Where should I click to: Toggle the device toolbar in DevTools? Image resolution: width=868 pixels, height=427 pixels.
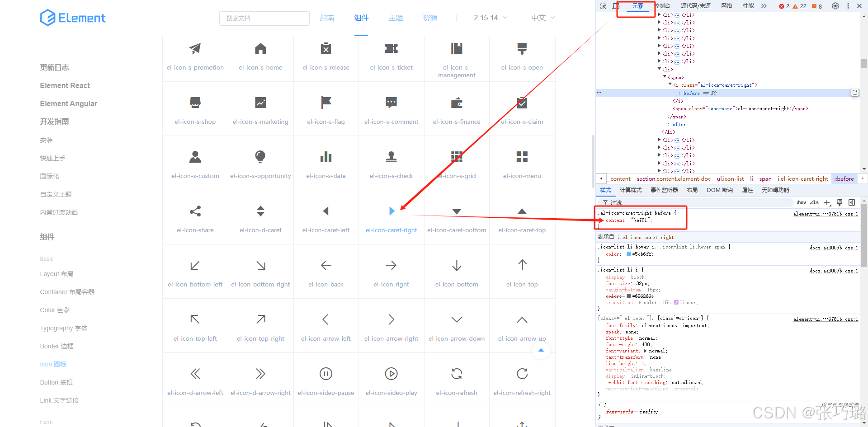pyautogui.click(x=616, y=6)
